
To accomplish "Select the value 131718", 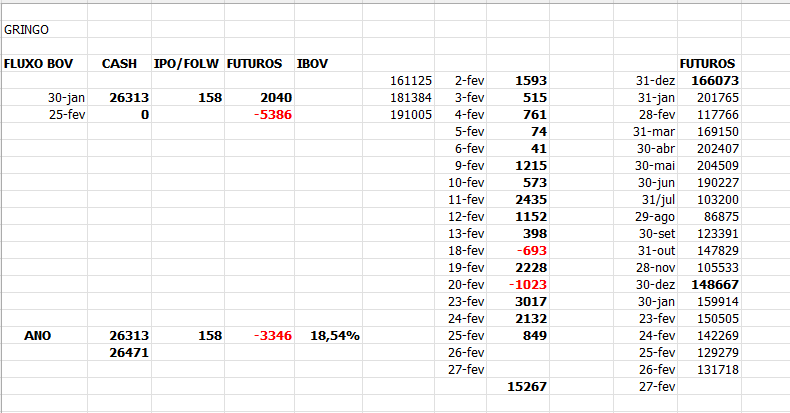I will click(x=709, y=370).
